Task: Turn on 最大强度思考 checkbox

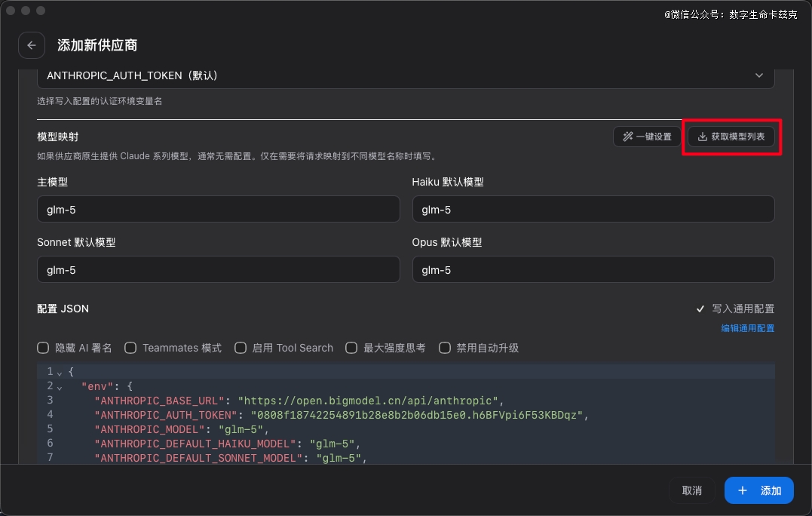Action: point(351,348)
